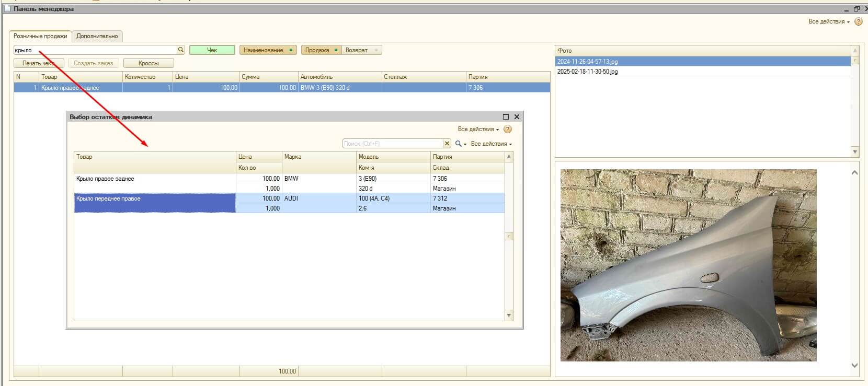Click the Кроссы button
This screenshot has width=868, height=386.
[x=149, y=63]
